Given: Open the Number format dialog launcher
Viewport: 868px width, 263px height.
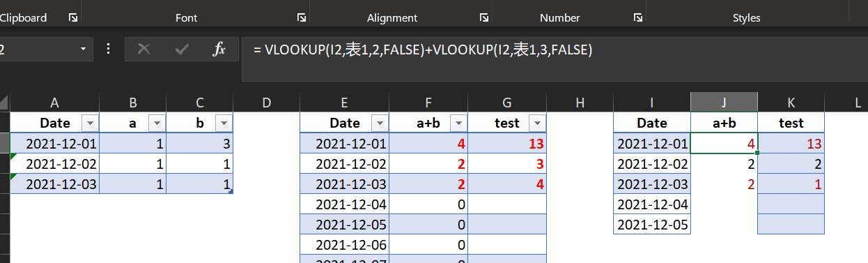Looking at the screenshot, I should [637, 17].
